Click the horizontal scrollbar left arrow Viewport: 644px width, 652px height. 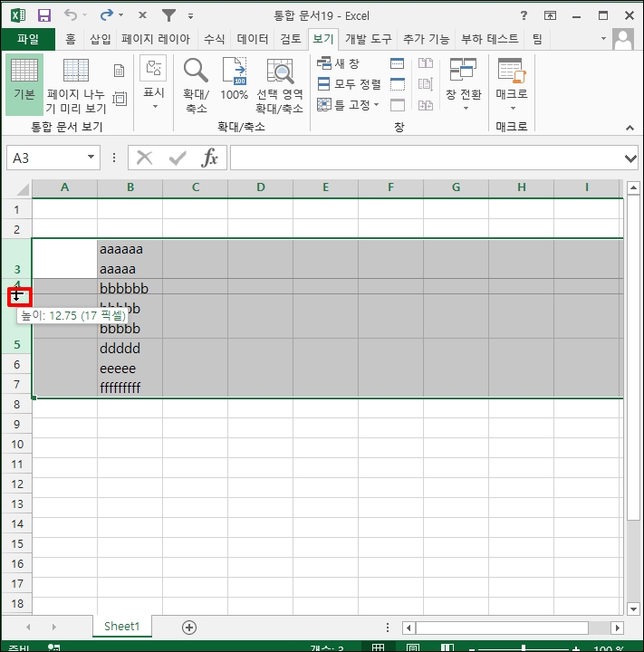click(x=409, y=628)
